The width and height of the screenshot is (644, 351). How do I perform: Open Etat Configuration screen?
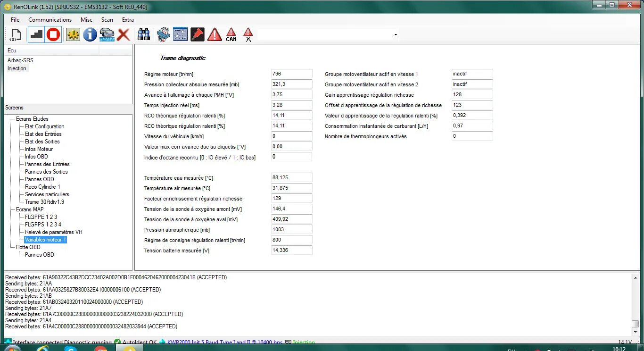(x=45, y=126)
